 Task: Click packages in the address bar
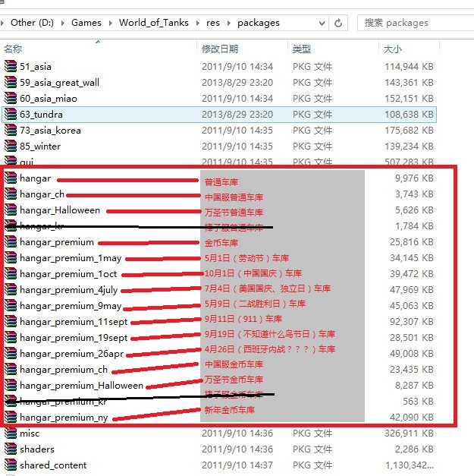pos(259,23)
